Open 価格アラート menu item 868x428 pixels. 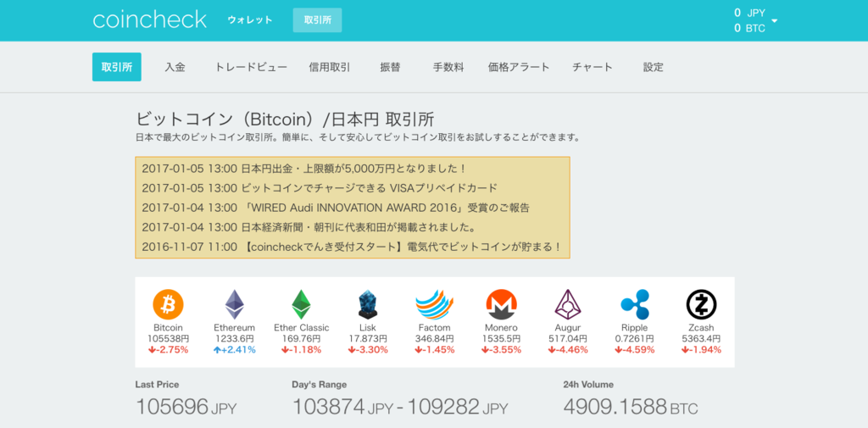coord(519,68)
